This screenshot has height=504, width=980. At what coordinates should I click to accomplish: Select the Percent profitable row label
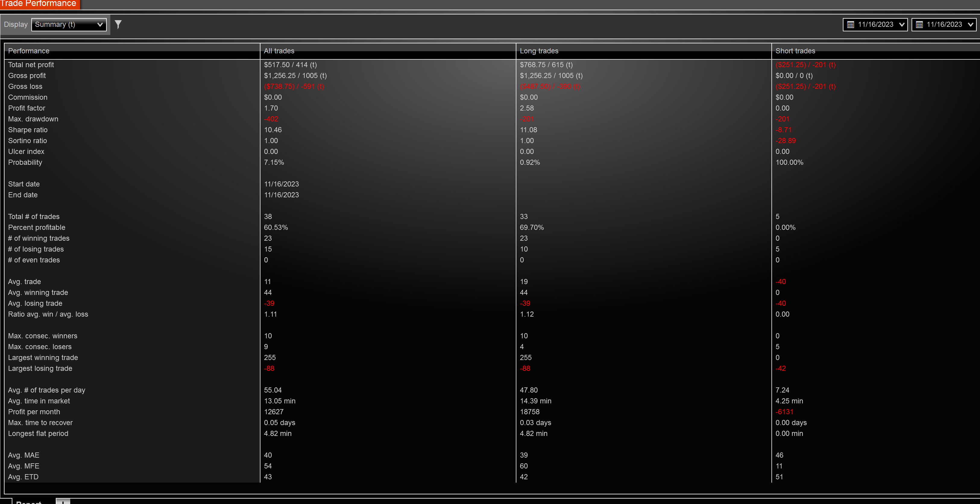tap(37, 228)
